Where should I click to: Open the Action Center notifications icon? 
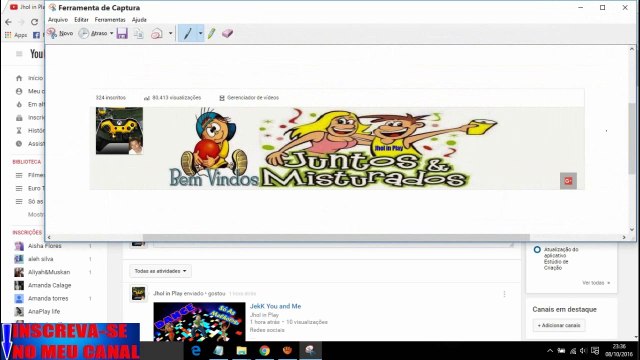[x=595, y=351]
